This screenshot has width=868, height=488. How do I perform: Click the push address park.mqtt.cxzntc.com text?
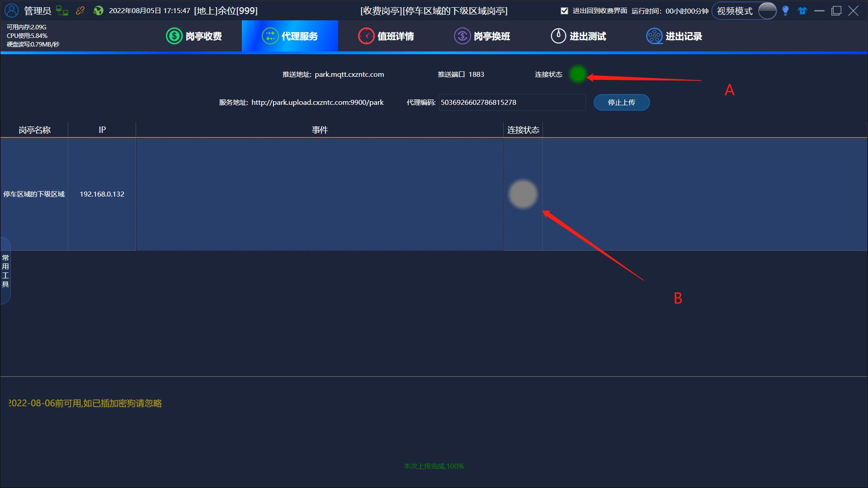click(349, 75)
